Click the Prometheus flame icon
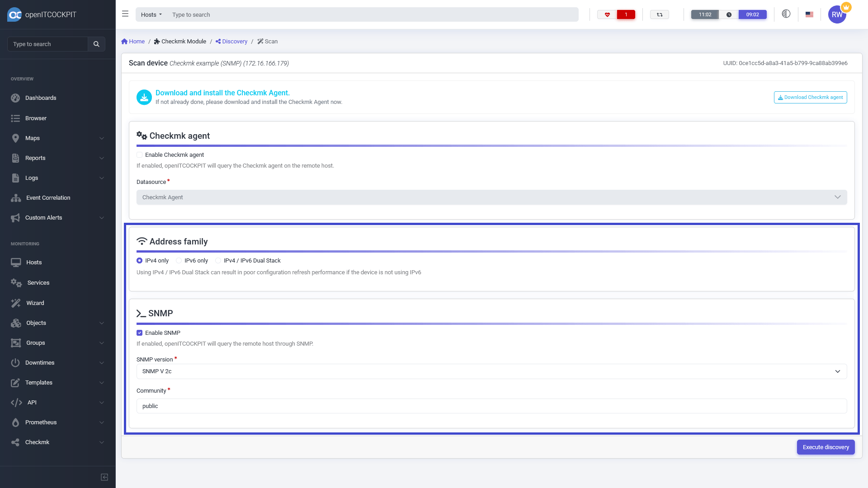 (15, 422)
